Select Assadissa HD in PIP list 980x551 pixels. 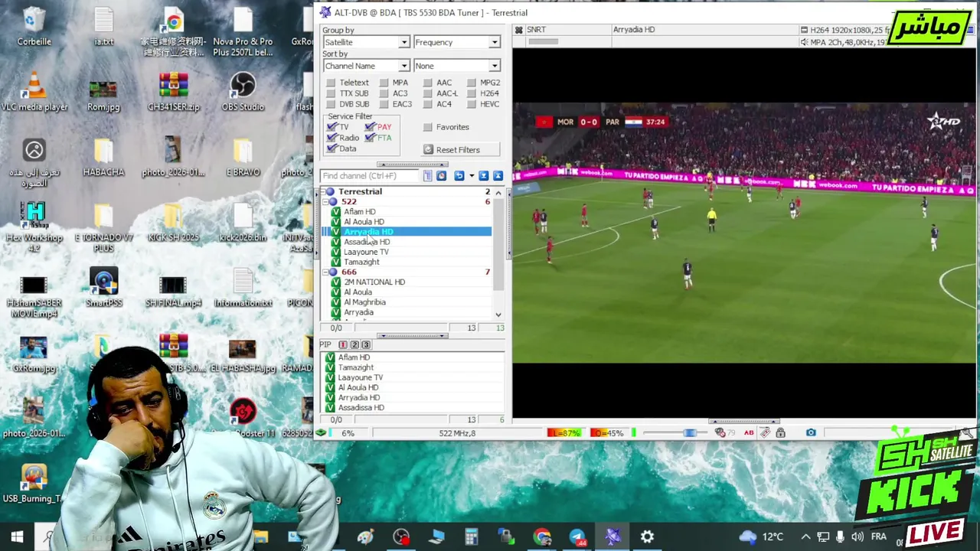point(361,408)
